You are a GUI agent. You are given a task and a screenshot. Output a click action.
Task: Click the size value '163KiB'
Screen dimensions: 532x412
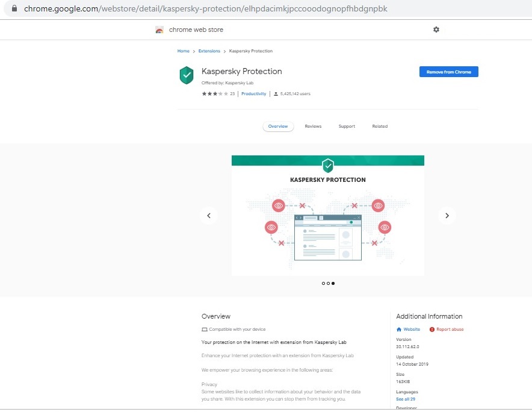point(403,382)
